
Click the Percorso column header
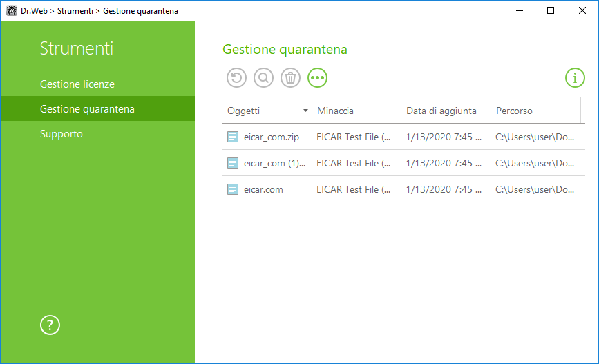514,111
